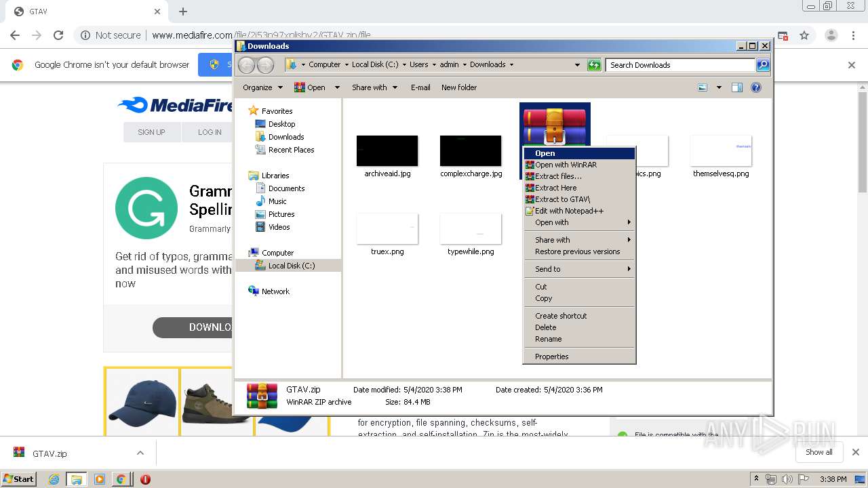Click Explorer back navigation arrow
The width and height of the screenshot is (868, 488).
click(247, 65)
